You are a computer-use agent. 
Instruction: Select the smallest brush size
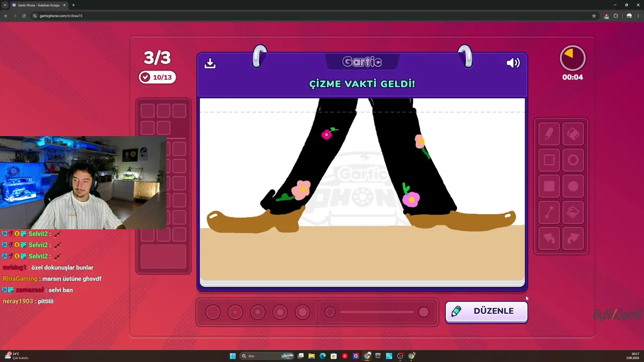[x=213, y=312]
